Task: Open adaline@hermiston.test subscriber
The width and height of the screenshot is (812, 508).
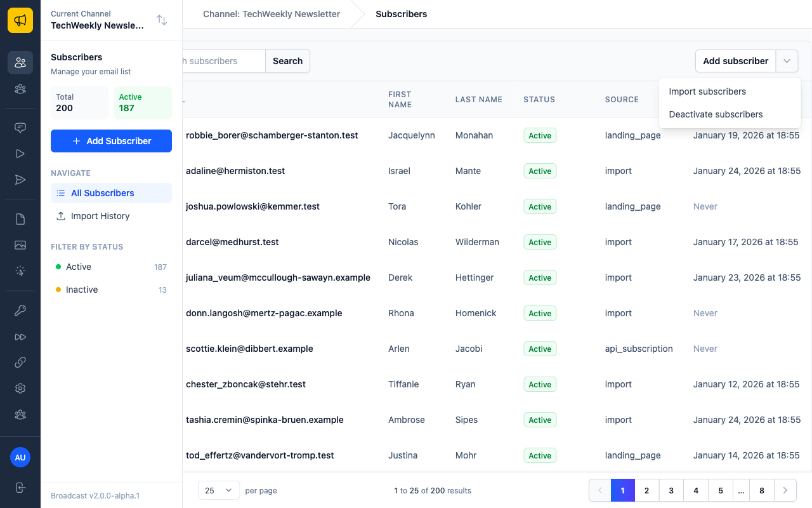Action: (235, 171)
